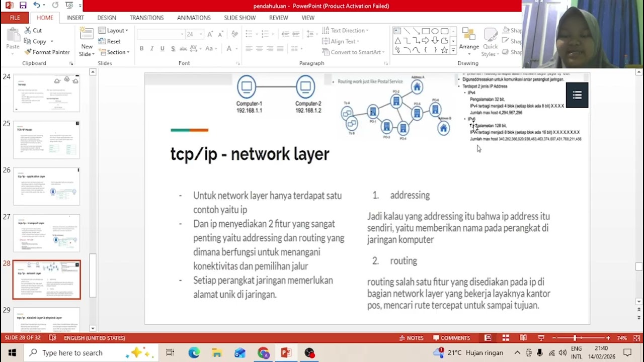
Task: Open the font name combo box
Action: pyautogui.click(x=160, y=34)
